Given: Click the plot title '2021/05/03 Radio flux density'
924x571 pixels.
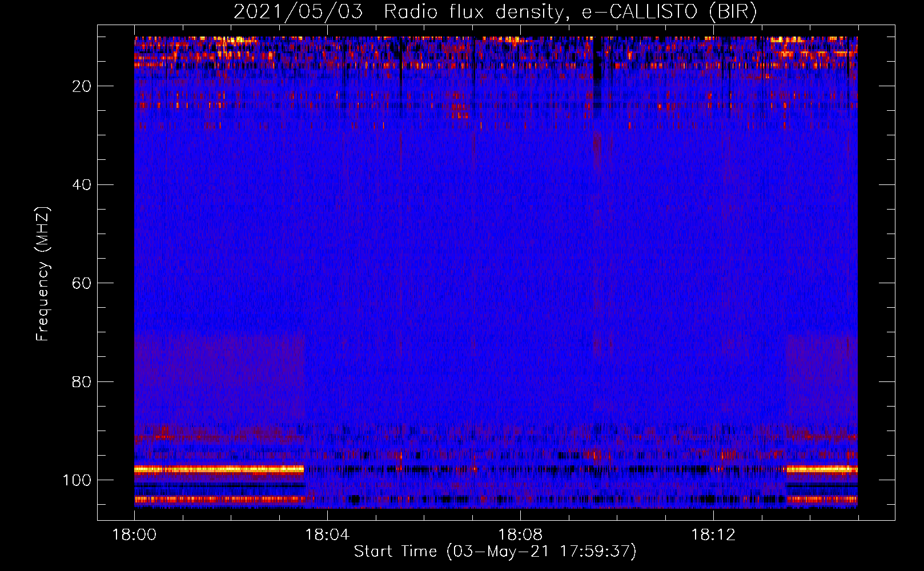Looking at the screenshot, I should [x=399, y=12].
